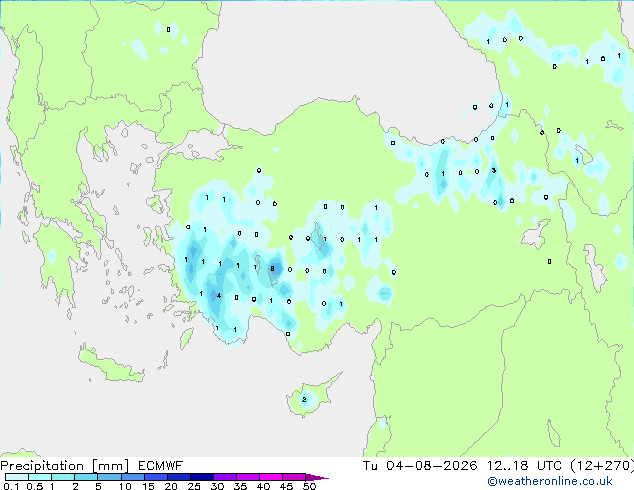Select the 2–5 mm legend color swatch
Screen dimensions: 634x490
click(x=86, y=477)
